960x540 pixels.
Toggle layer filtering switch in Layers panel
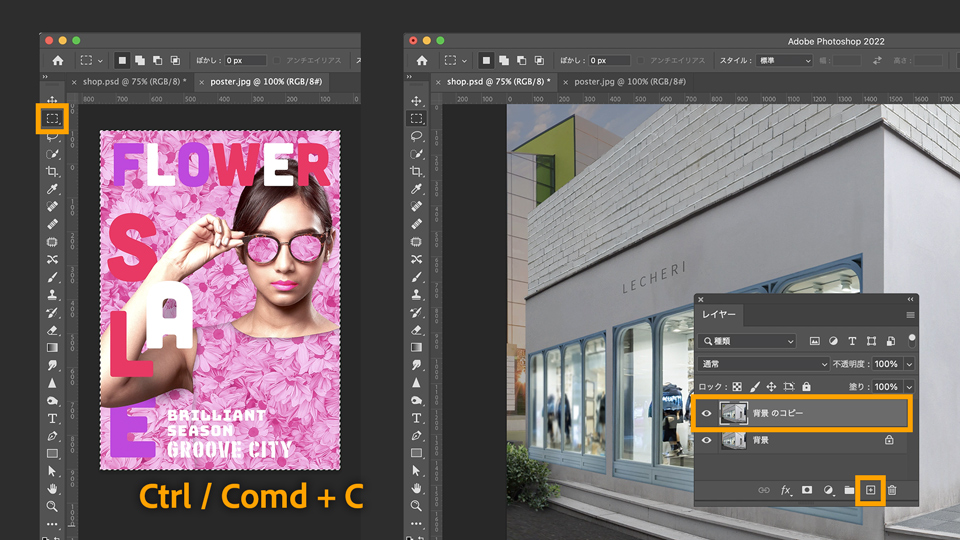[x=912, y=340]
